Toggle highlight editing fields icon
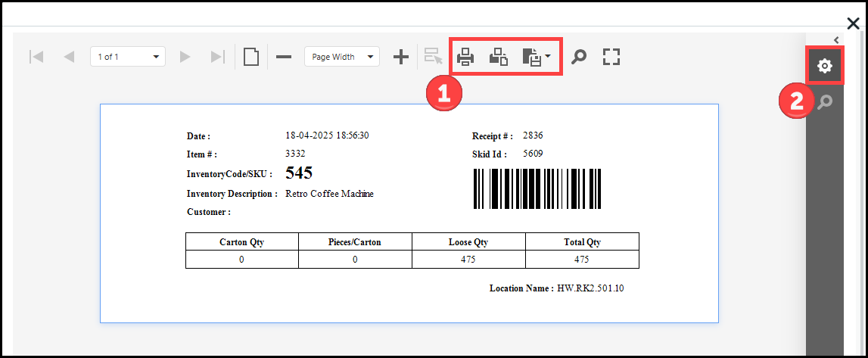 (x=434, y=57)
